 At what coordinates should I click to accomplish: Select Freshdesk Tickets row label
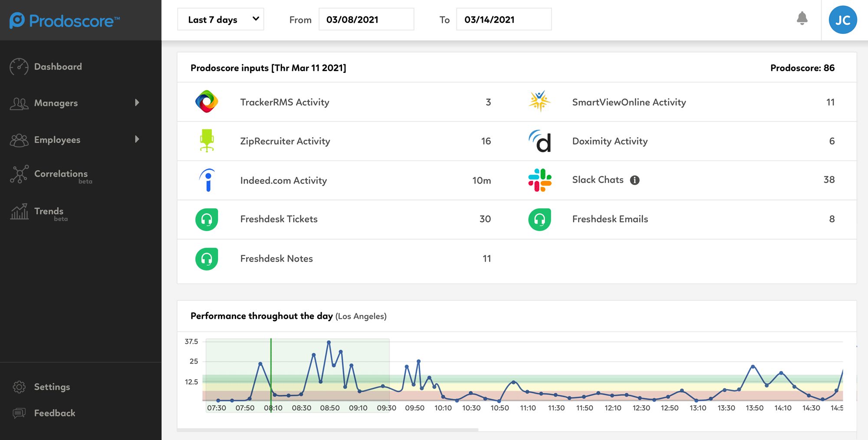[279, 219]
